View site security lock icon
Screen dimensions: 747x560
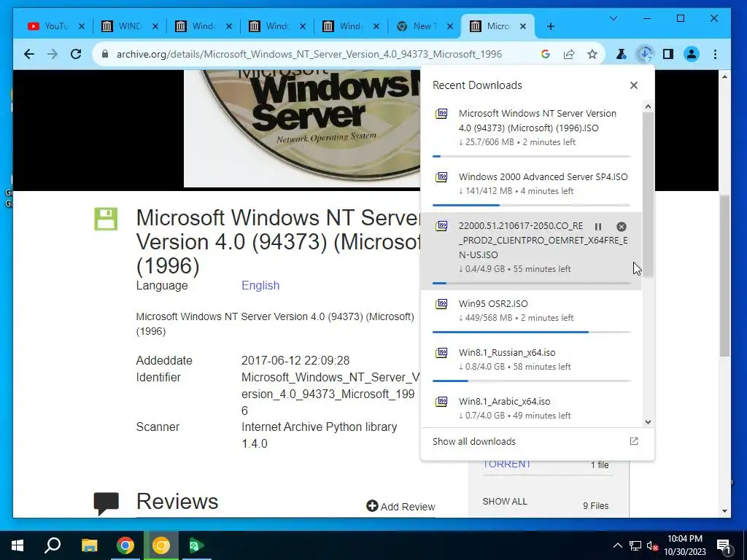click(x=105, y=54)
